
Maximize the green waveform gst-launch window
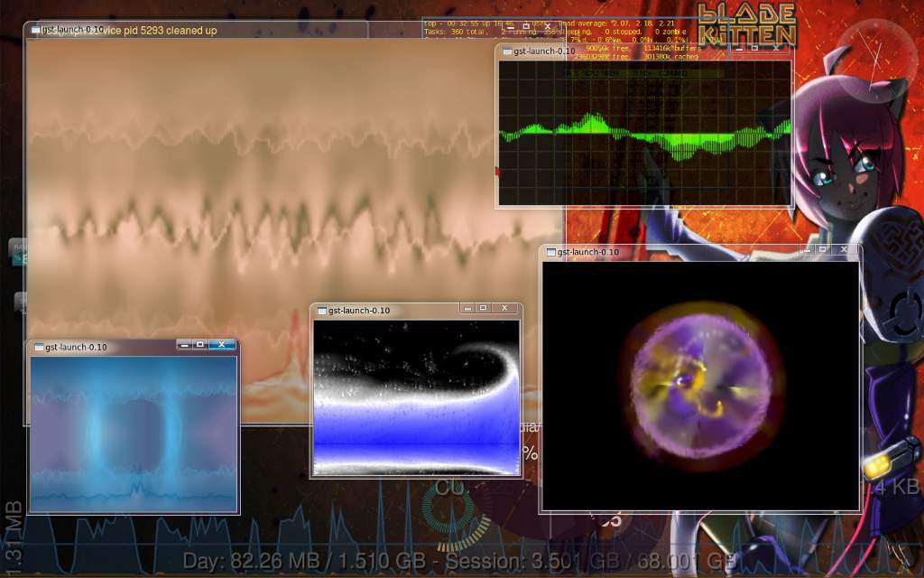coord(754,49)
